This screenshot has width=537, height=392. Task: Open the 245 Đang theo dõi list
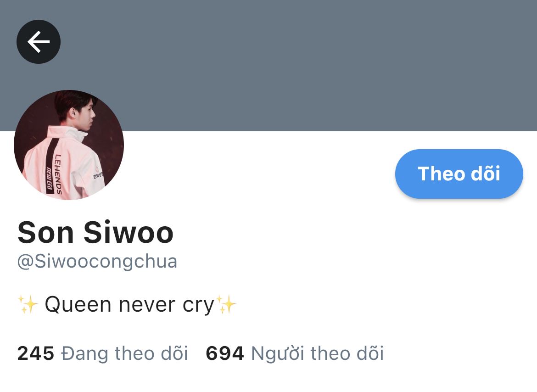[102, 353]
